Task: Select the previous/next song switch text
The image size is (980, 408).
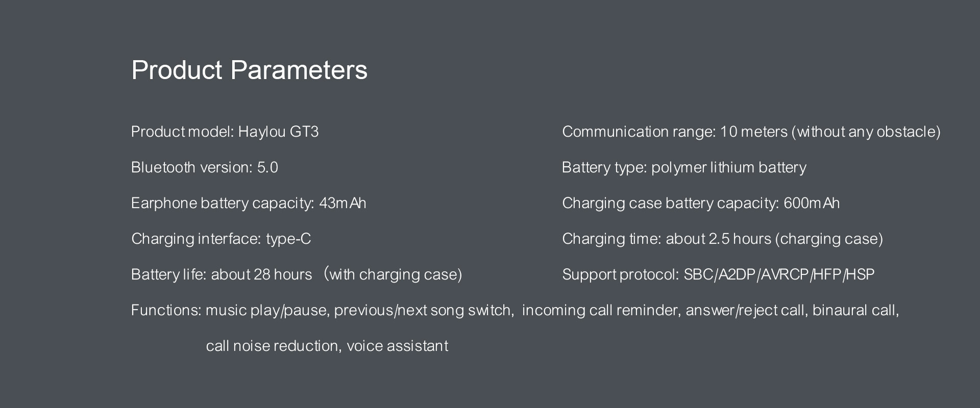Action: [x=424, y=310]
